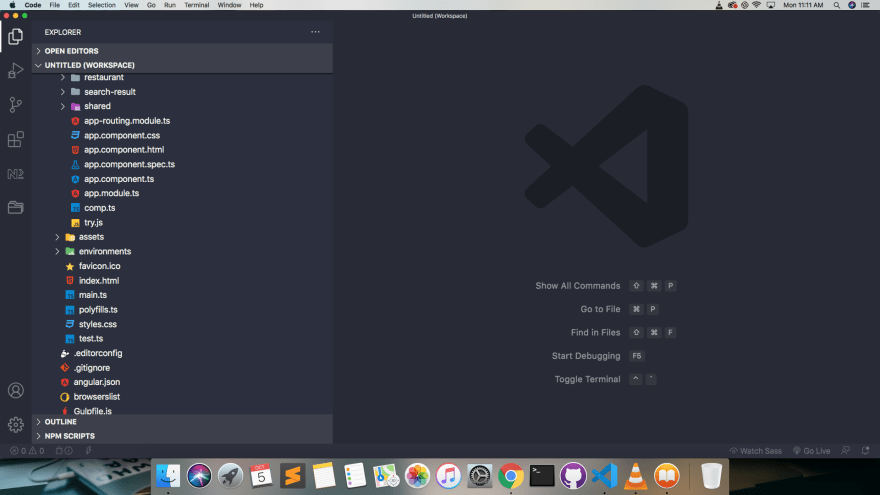880x495 pixels.
Task: Open the Run and Debug view
Action: coord(16,71)
